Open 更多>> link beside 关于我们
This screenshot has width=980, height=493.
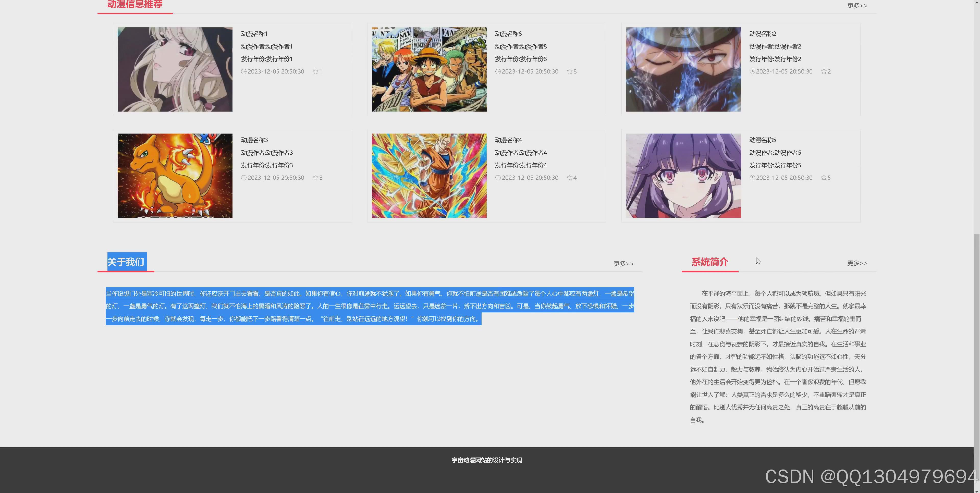(x=623, y=264)
